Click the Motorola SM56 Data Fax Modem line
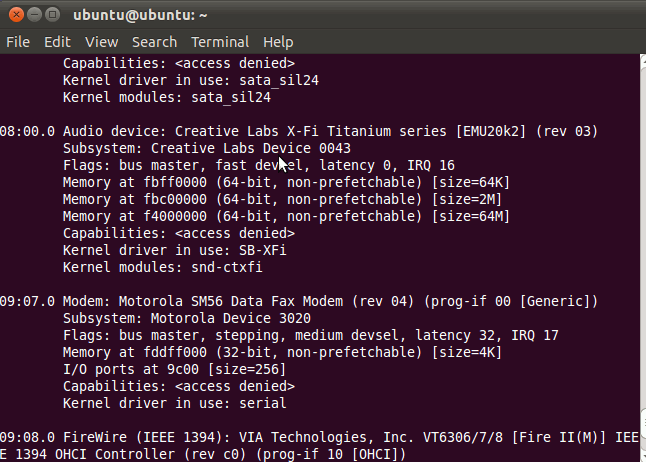 click(300, 301)
